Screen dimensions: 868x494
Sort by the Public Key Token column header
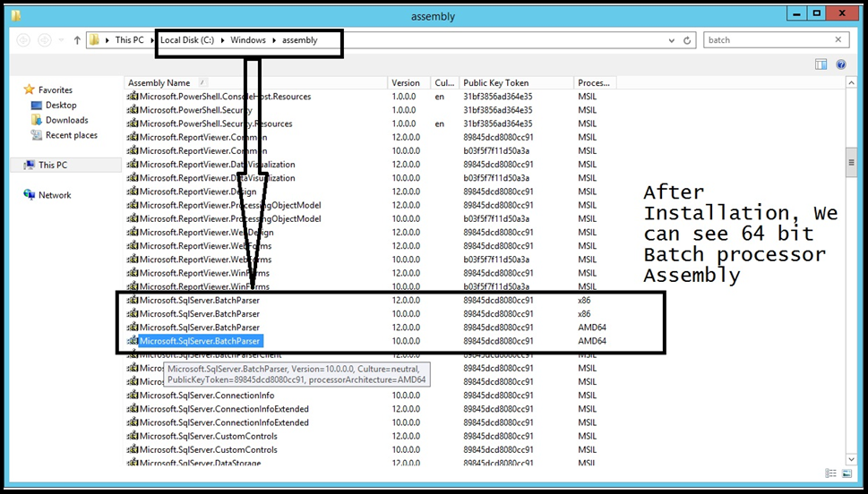495,82
